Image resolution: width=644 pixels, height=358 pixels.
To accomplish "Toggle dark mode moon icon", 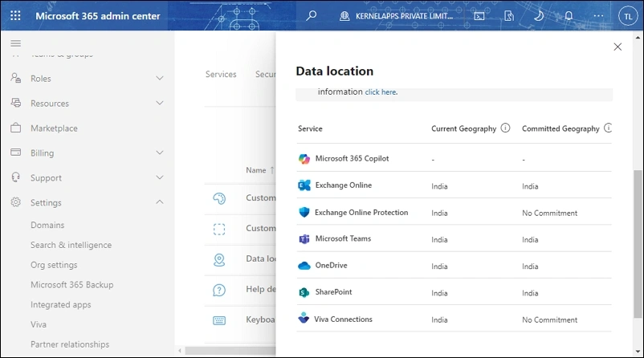I will pos(539,15).
